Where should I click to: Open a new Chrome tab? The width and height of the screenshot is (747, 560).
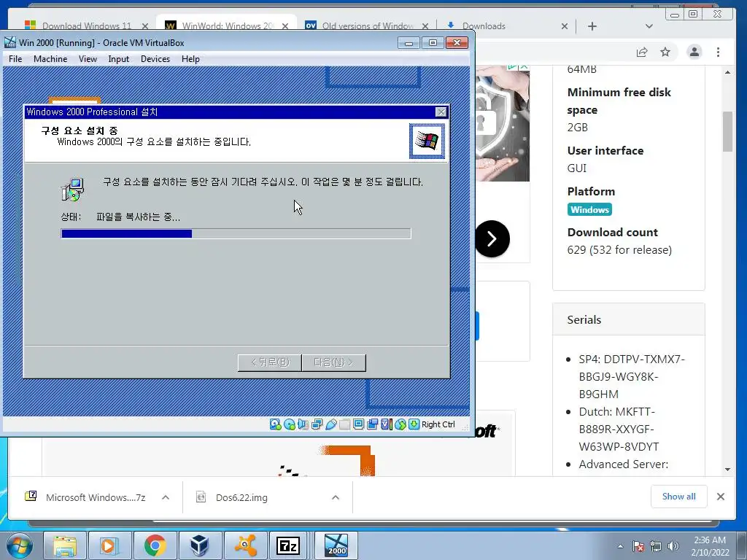tap(592, 26)
